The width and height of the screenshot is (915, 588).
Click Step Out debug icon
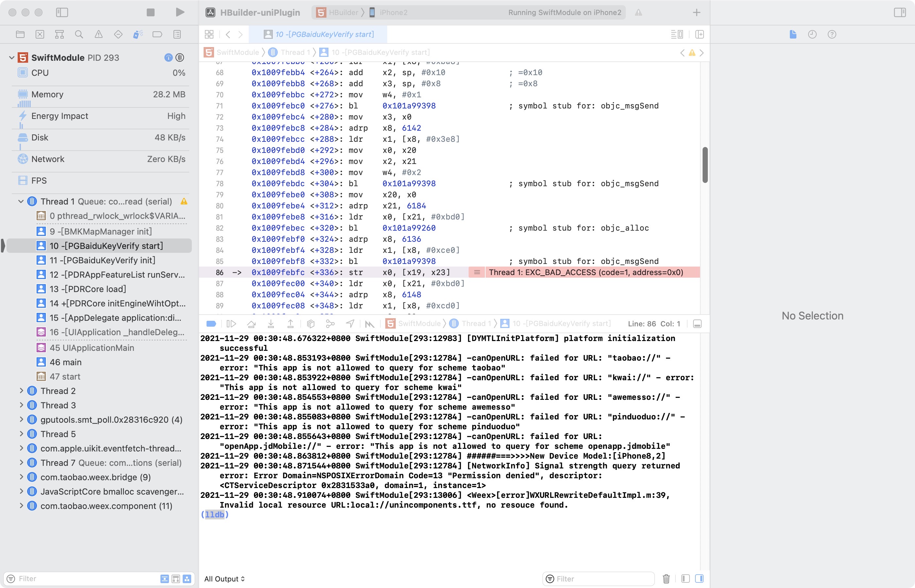pos(290,324)
